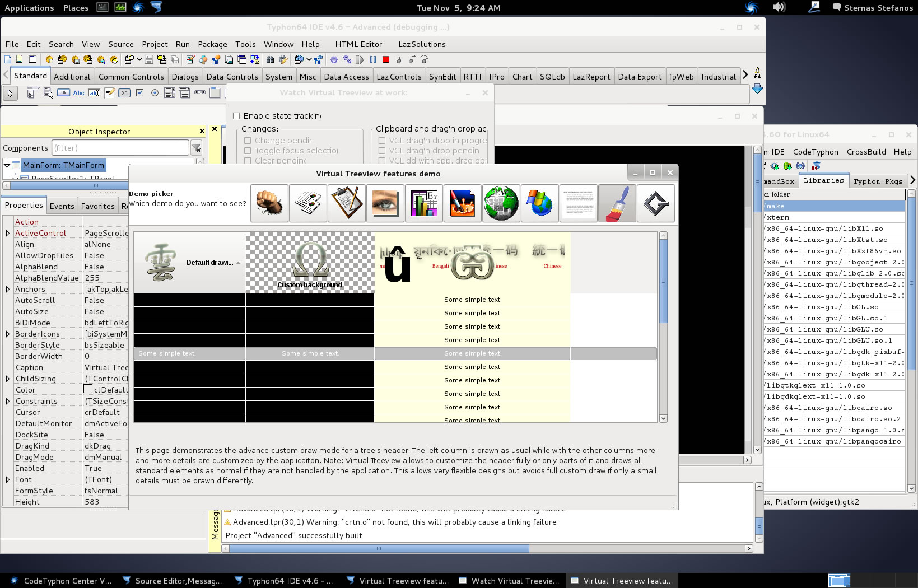Screen dimensions: 918x588
Task: Enable state tracking checkbox
Action: coord(236,116)
